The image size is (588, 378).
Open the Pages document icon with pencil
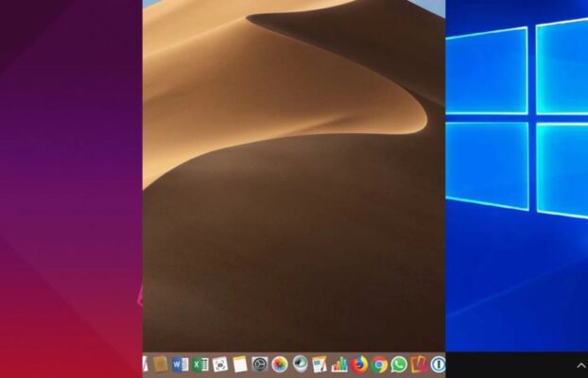320,364
